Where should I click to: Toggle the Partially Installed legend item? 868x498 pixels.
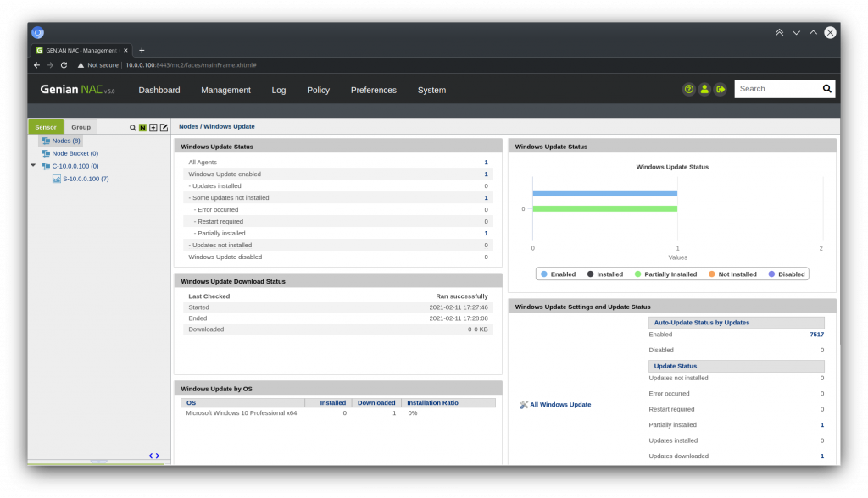point(665,274)
